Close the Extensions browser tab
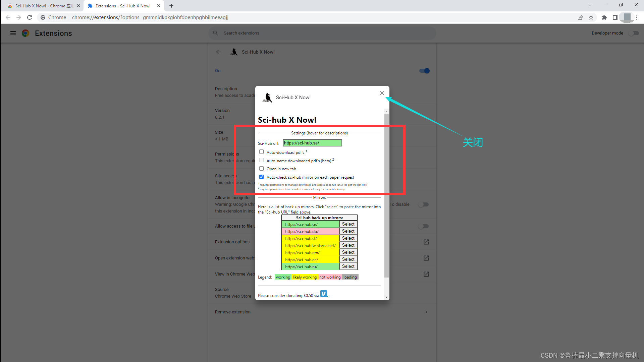This screenshot has height=362, width=644. click(x=159, y=6)
